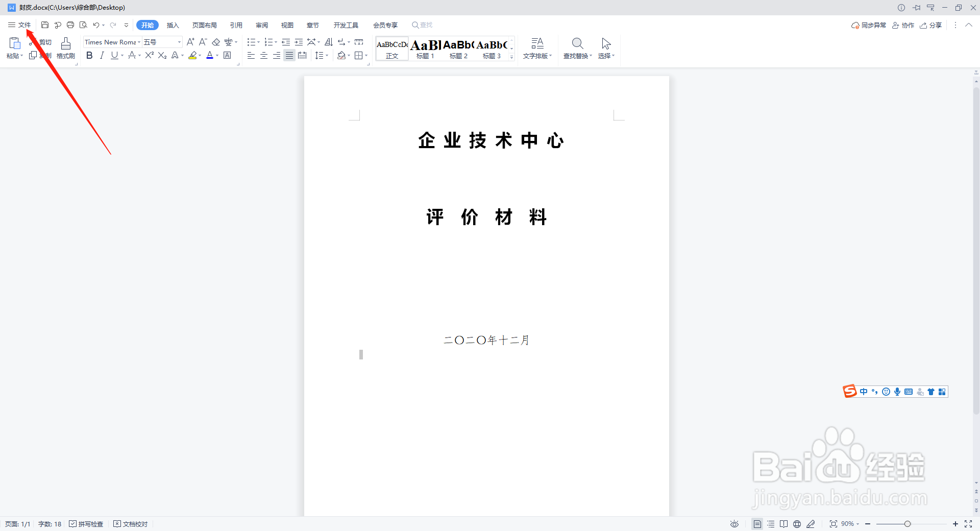This screenshot has height=531, width=980.
Task: Apply Subscript formatting
Action: click(162, 55)
